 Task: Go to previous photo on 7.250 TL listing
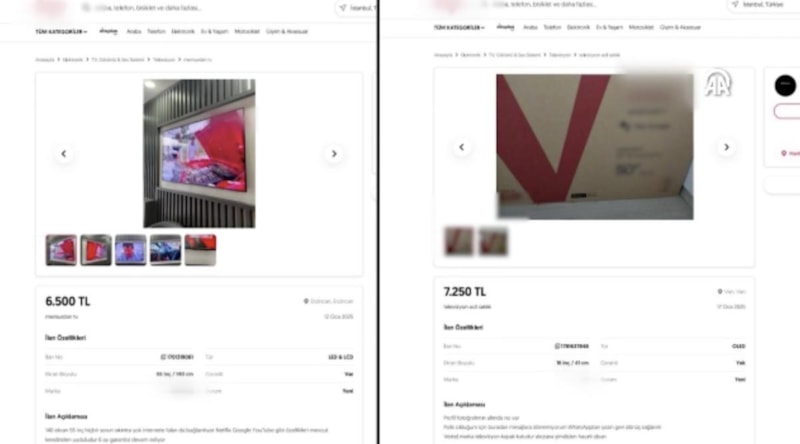tap(462, 147)
